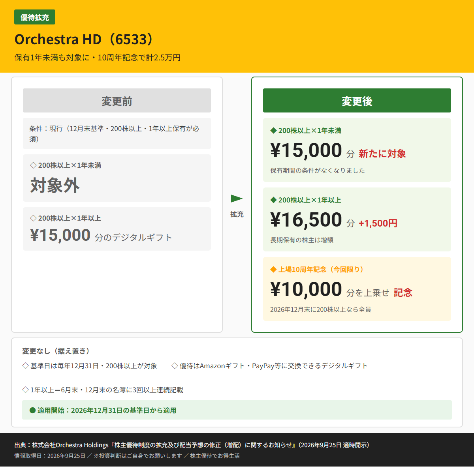Select the Orchestra HD（6533） title
The height and width of the screenshot is (476, 474).
tap(84, 39)
